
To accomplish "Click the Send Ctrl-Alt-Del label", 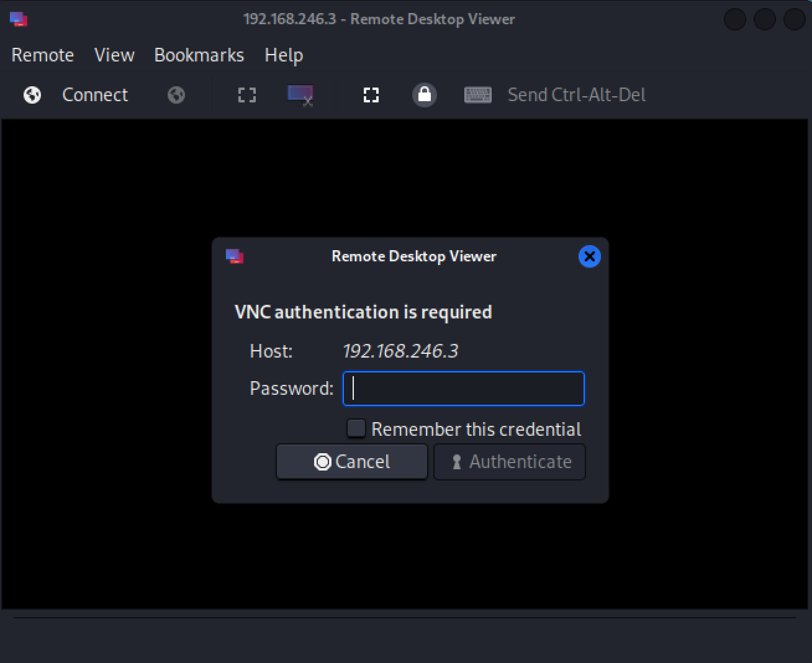I will click(x=576, y=95).
